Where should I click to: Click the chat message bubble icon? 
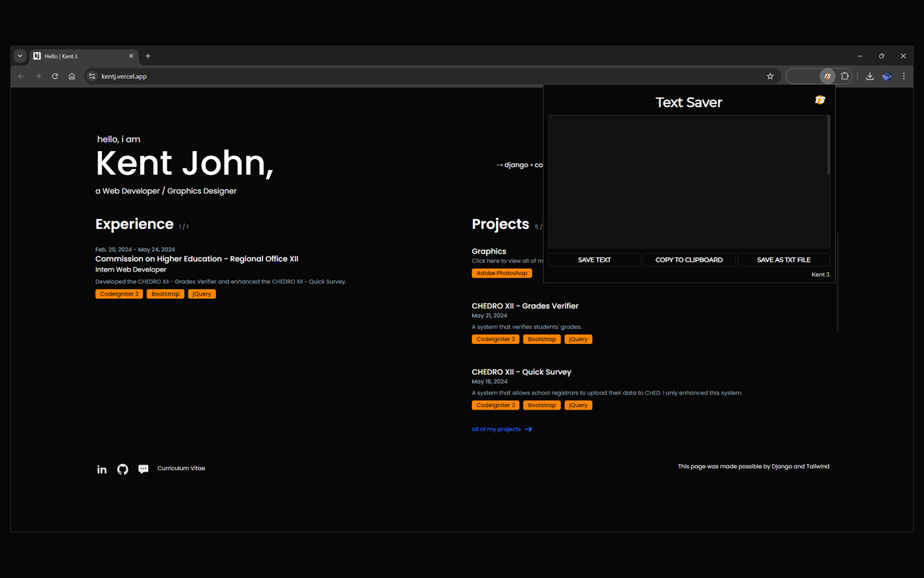(x=144, y=470)
